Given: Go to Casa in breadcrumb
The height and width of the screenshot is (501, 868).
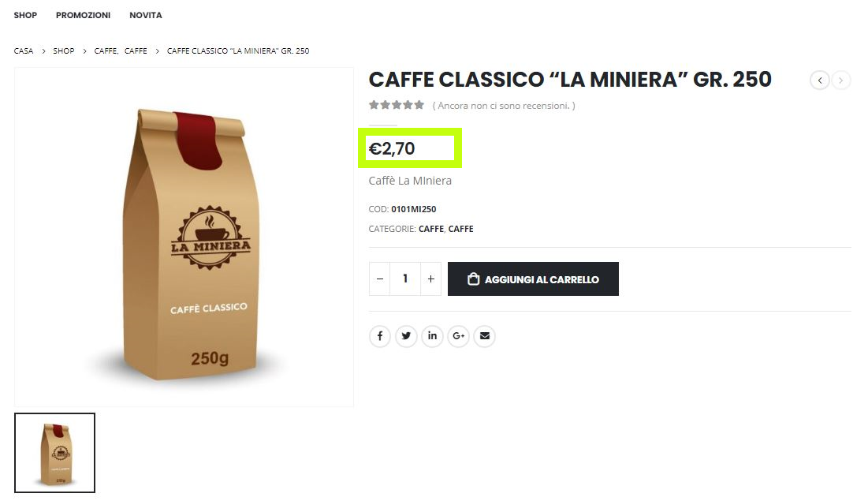Looking at the screenshot, I should 23,50.
